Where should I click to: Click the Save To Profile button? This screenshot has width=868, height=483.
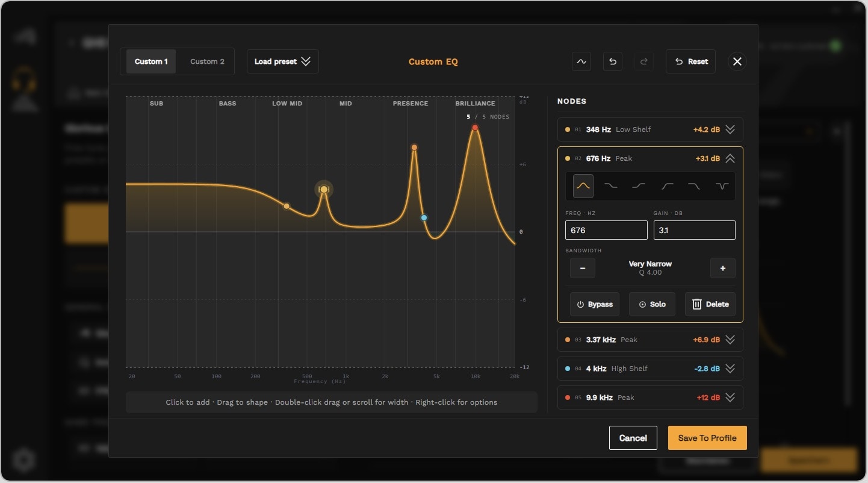(x=707, y=438)
